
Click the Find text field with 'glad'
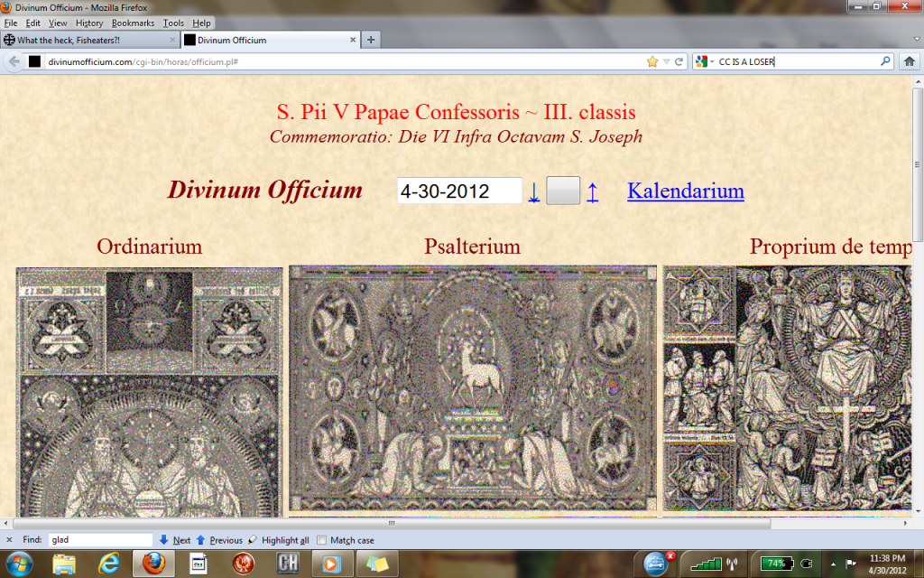pyautogui.click(x=100, y=540)
